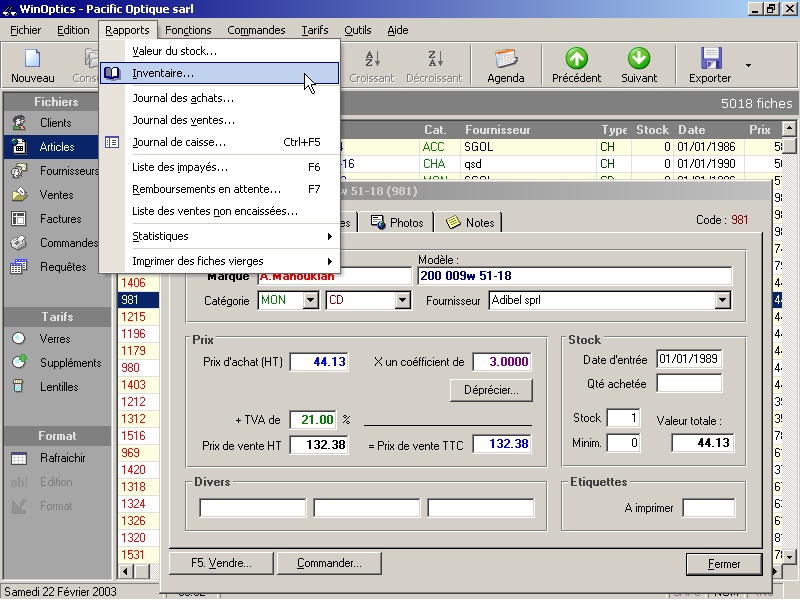Open the CD subcategory dropdown
Image resolution: width=800 pixels, height=600 pixels.
(x=402, y=300)
